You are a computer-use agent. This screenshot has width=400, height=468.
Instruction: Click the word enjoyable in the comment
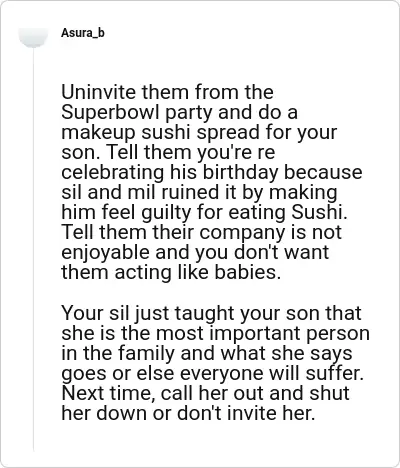tap(105, 253)
